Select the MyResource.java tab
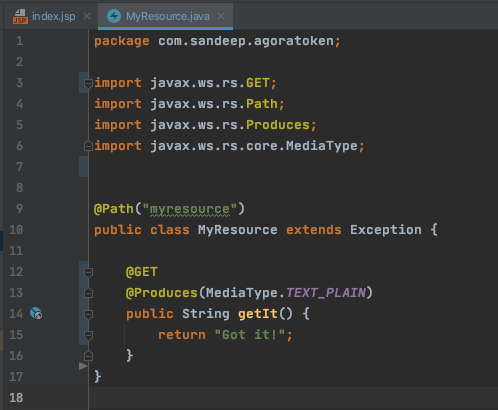 pyautogui.click(x=168, y=16)
